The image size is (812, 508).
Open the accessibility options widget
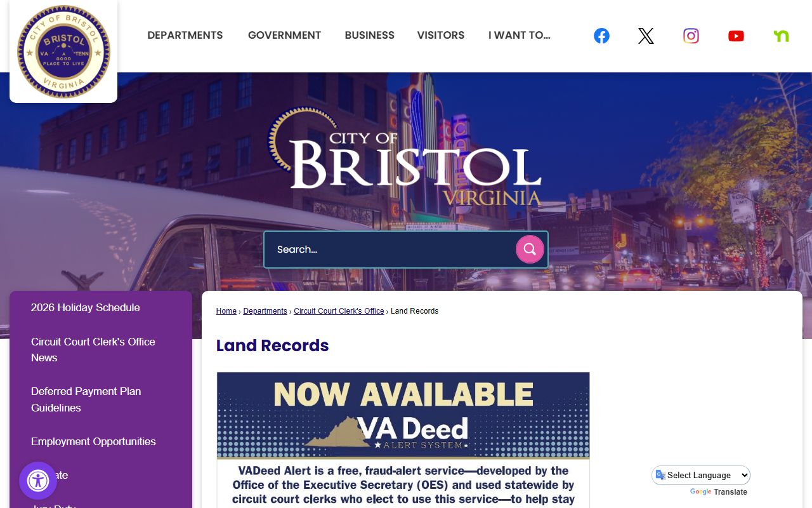38,481
